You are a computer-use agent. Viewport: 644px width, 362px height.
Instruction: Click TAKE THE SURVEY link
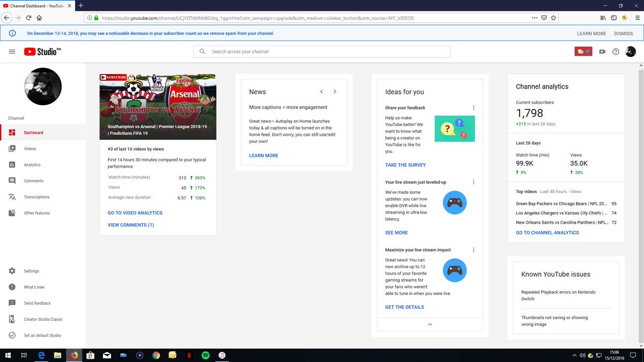pyautogui.click(x=405, y=165)
